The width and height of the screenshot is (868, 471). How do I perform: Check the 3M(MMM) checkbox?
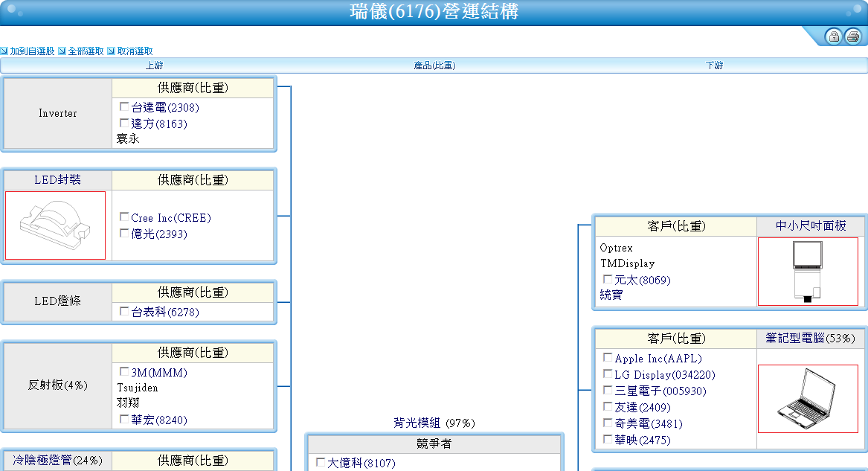tap(124, 371)
